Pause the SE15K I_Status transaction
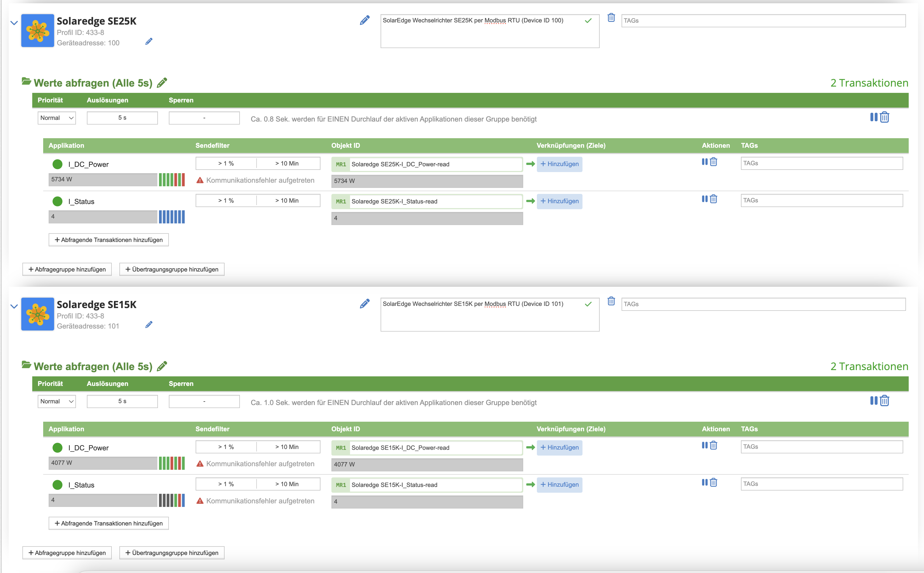This screenshot has width=924, height=573. [x=705, y=482]
